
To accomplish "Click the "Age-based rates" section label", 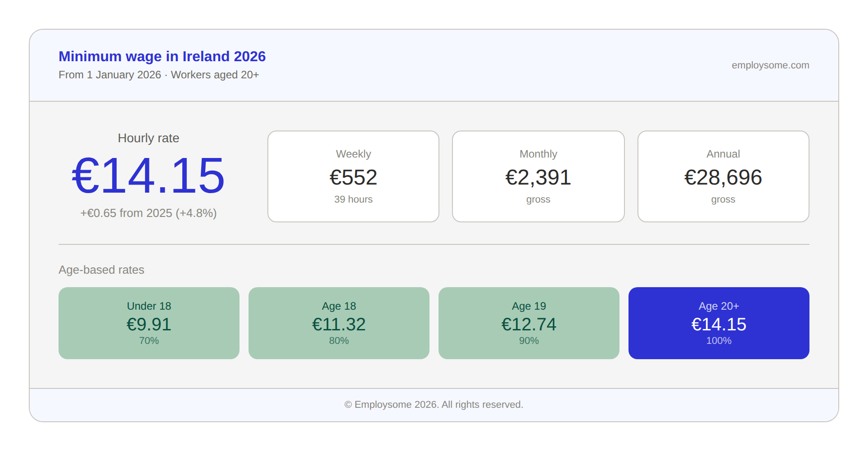I will point(101,270).
